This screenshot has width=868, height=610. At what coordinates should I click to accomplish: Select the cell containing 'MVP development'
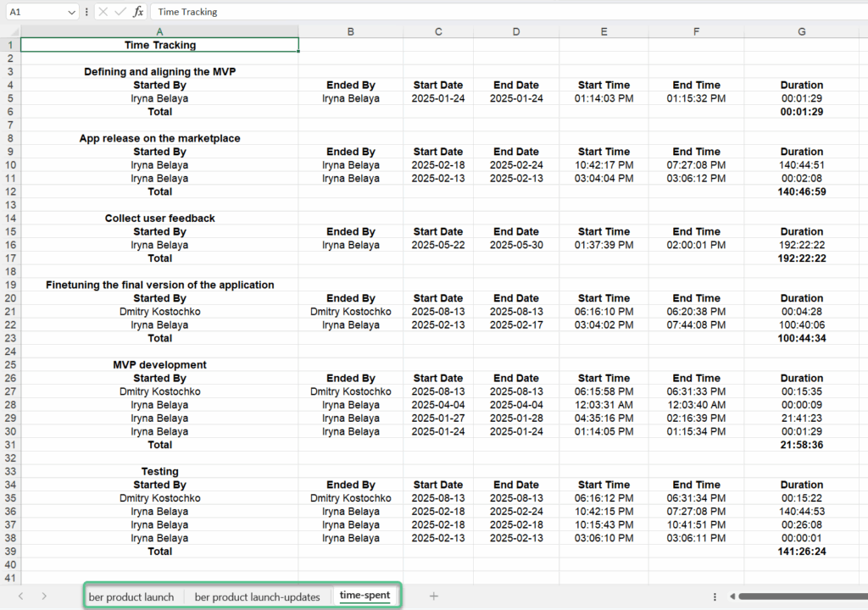159,364
